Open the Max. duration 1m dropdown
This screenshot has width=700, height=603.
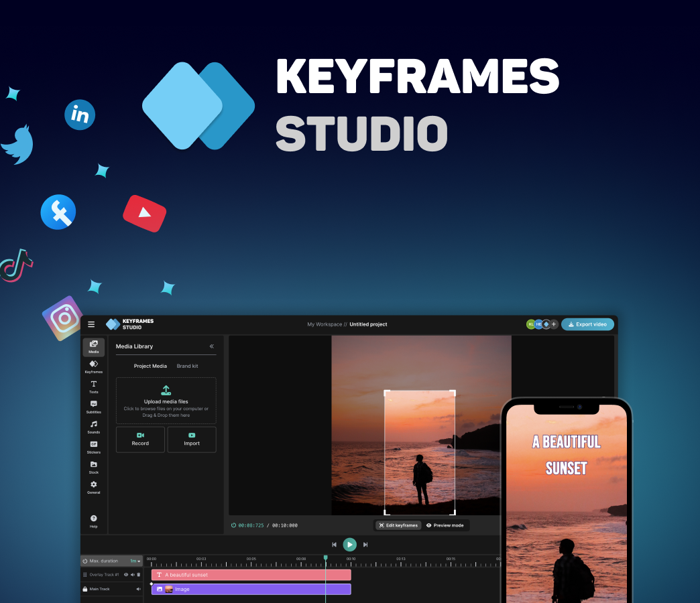135,561
